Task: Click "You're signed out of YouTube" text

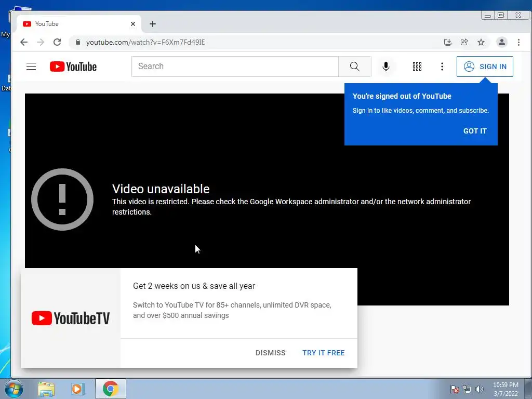Action: coord(402,96)
